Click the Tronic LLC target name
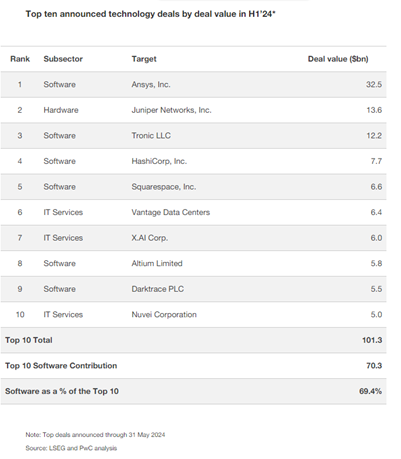The height and width of the screenshot is (459, 401). click(x=151, y=136)
